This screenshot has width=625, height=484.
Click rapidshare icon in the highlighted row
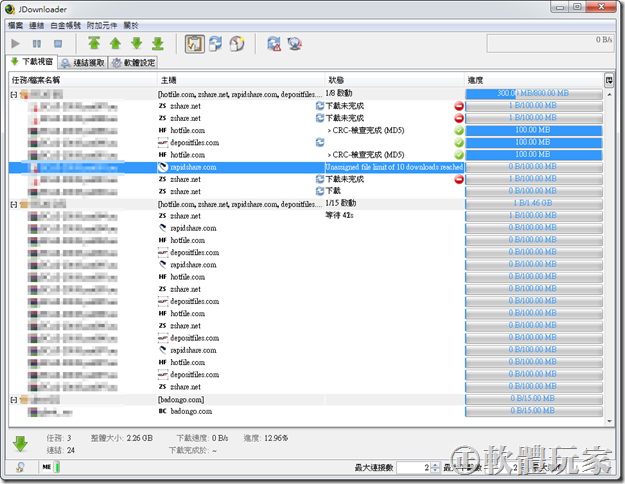tap(163, 167)
